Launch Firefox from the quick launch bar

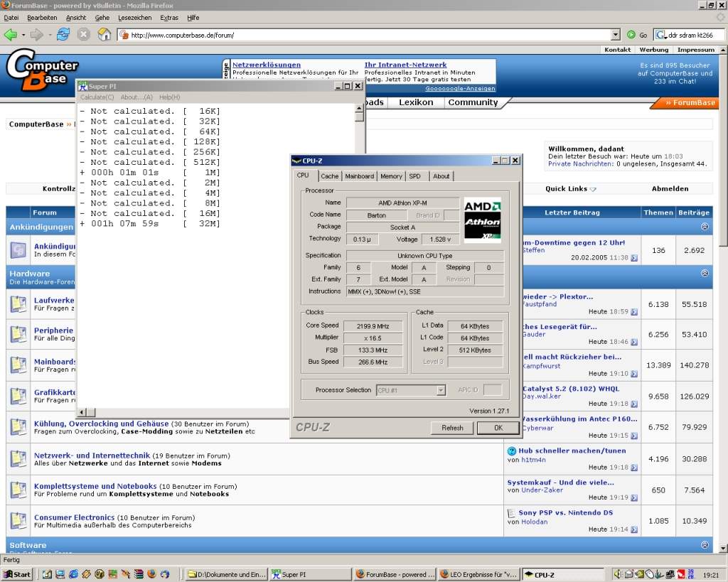coord(151,574)
